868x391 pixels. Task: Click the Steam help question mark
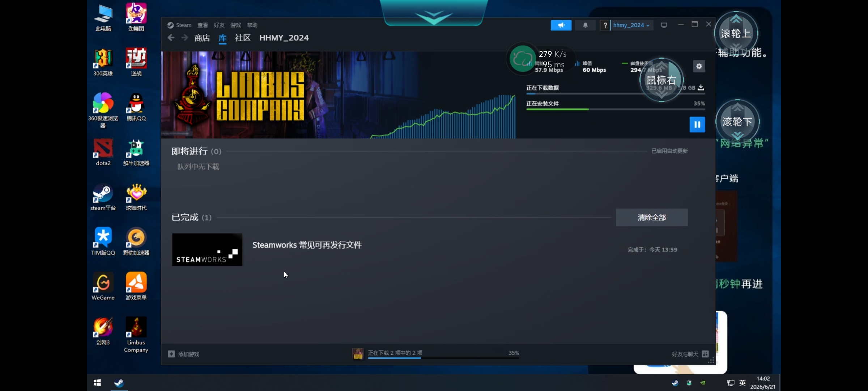pos(605,25)
